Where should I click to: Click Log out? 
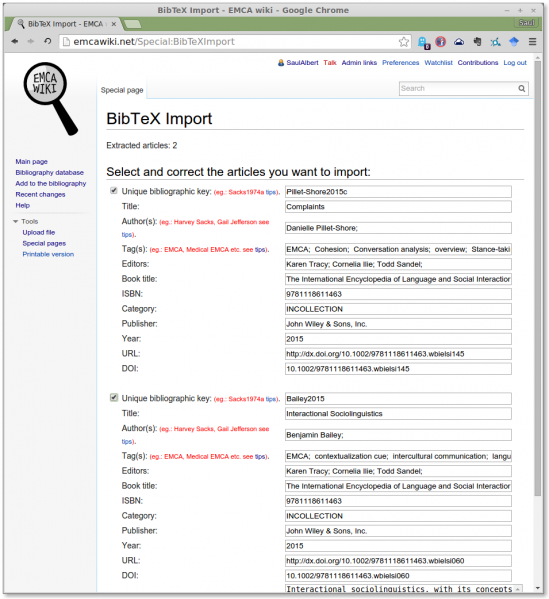[515, 63]
